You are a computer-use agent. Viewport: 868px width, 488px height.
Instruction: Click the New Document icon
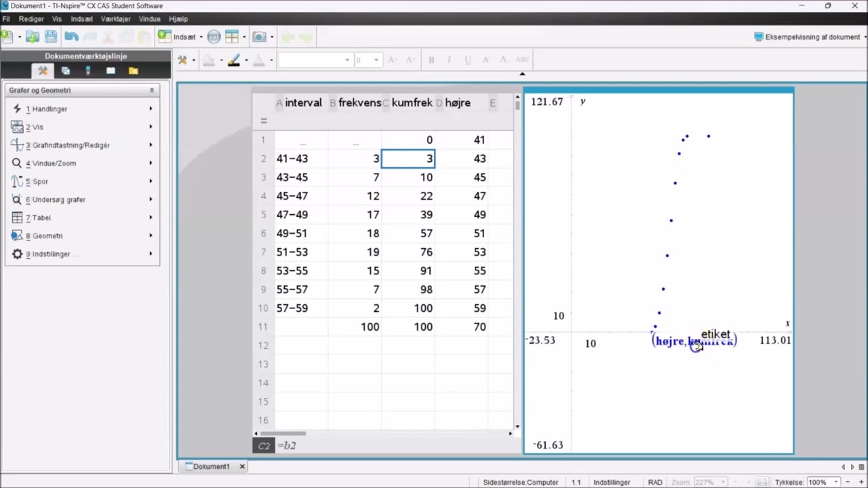click(7, 37)
